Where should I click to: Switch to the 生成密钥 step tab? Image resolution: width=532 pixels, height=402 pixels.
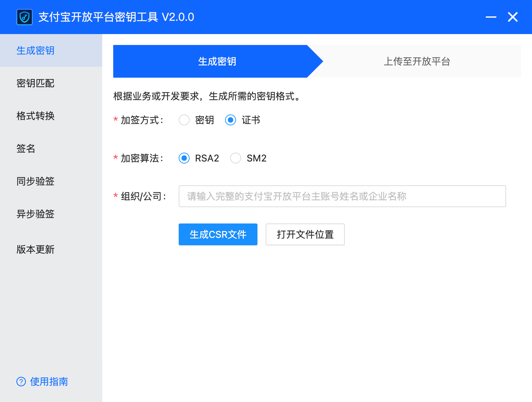[217, 62]
